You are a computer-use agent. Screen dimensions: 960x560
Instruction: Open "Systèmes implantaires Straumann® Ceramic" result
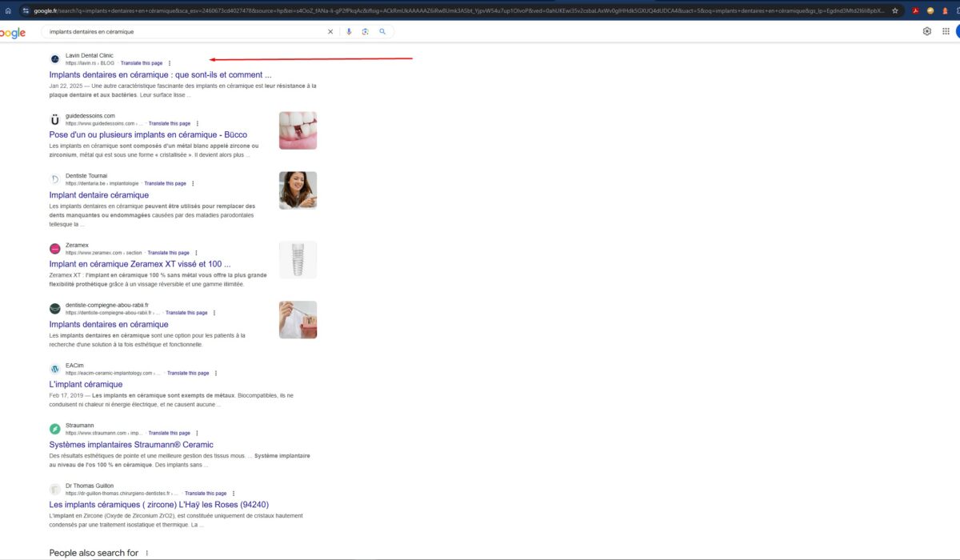click(x=131, y=445)
